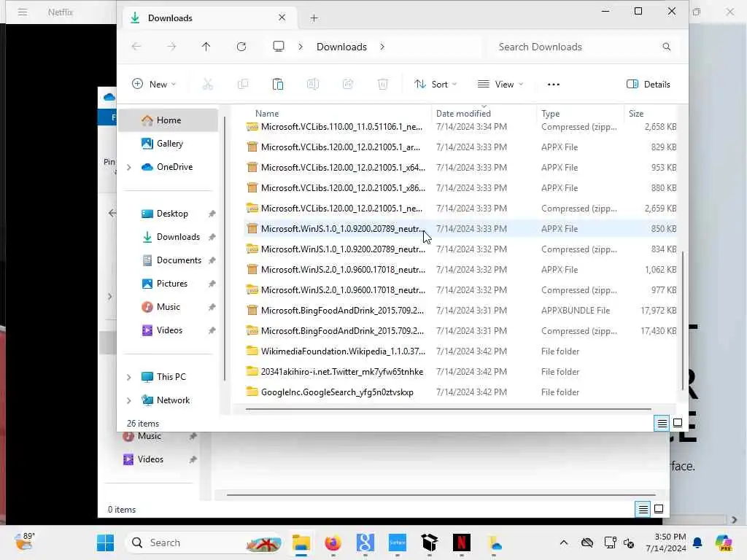
Task: Add a new tab with plus button
Action: 314,18
